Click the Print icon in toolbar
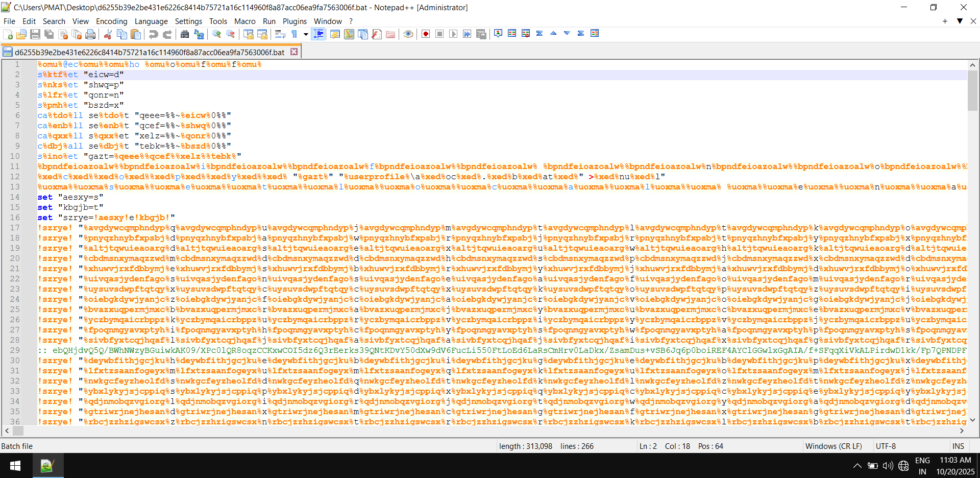980x478 pixels. tap(90, 34)
